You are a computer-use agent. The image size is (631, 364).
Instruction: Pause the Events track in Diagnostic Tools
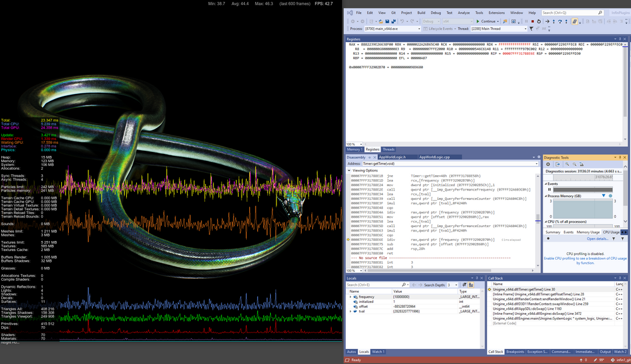(x=549, y=189)
